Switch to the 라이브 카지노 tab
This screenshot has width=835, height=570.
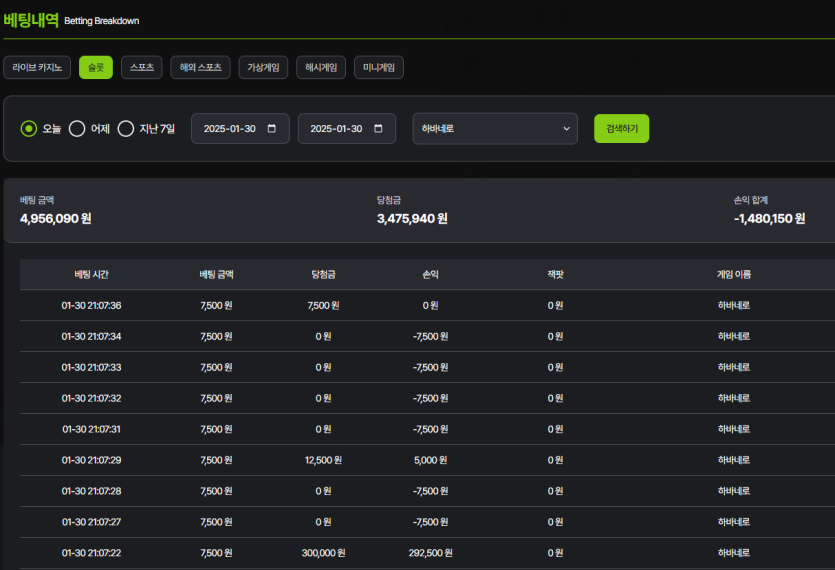click(37, 68)
